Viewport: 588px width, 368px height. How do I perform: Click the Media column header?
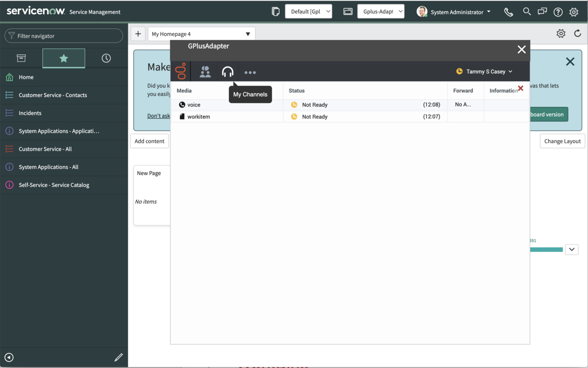pos(184,91)
